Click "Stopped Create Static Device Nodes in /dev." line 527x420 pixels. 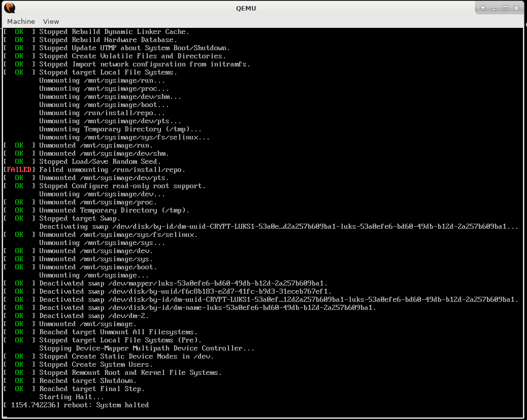[126, 356]
